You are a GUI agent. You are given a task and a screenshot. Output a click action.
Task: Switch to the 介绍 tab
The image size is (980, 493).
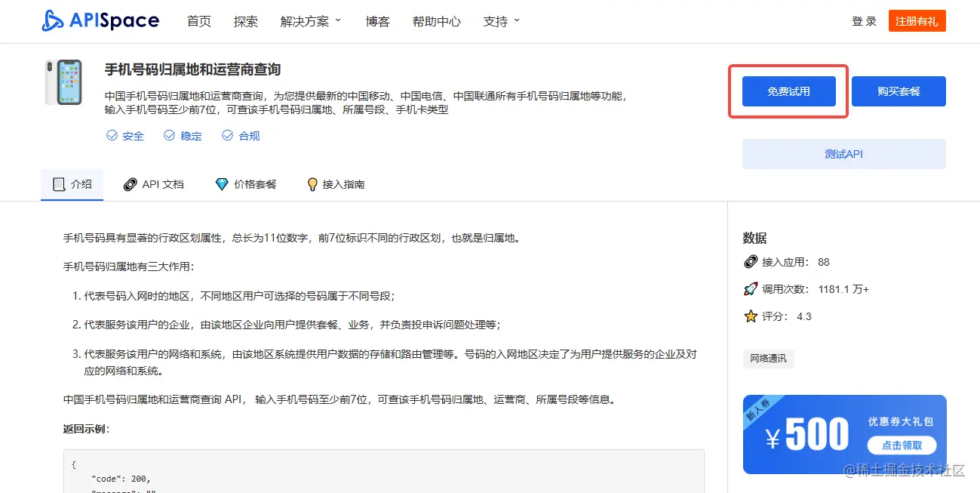tap(72, 184)
